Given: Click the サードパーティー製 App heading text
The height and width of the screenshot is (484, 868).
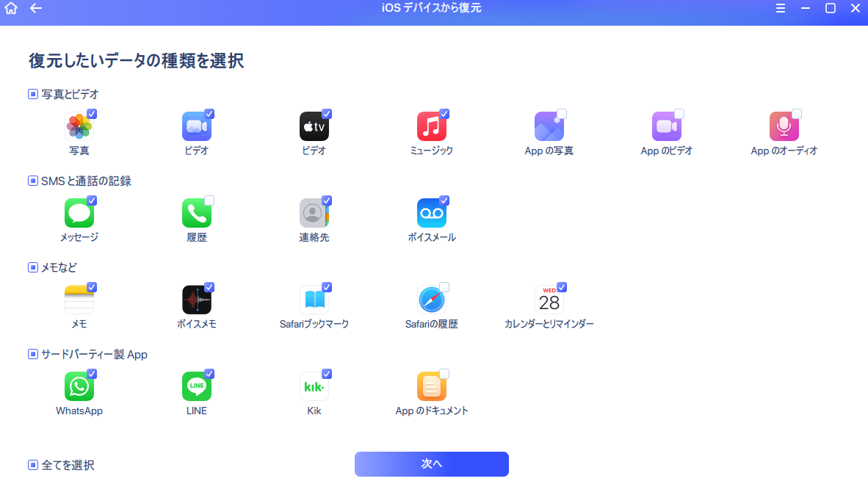Looking at the screenshot, I should coord(94,355).
